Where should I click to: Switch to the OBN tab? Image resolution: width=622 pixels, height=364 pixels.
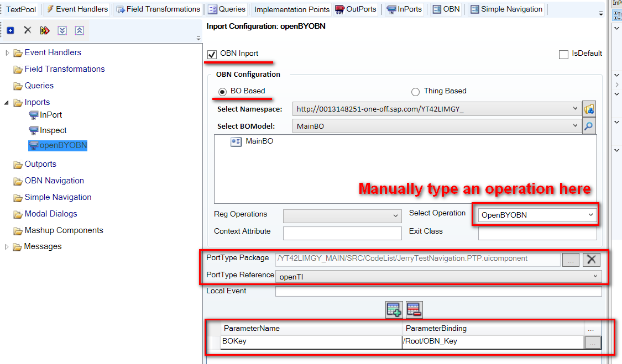tap(446, 9)
